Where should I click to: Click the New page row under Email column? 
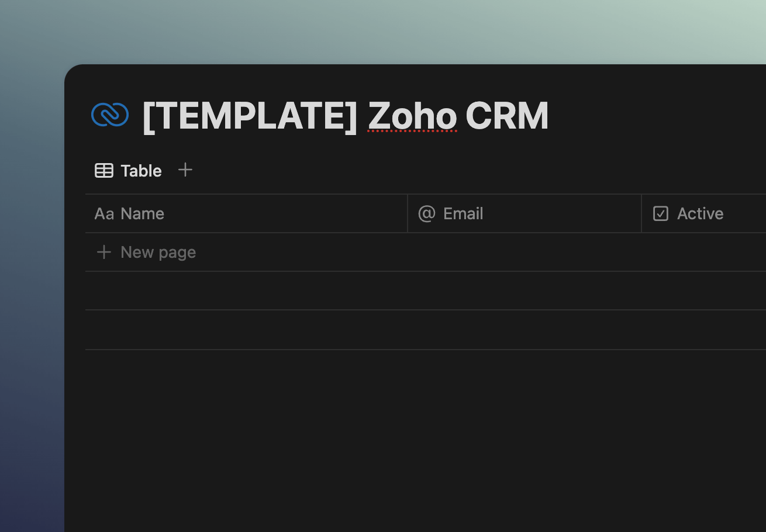(x=525, y=252)
